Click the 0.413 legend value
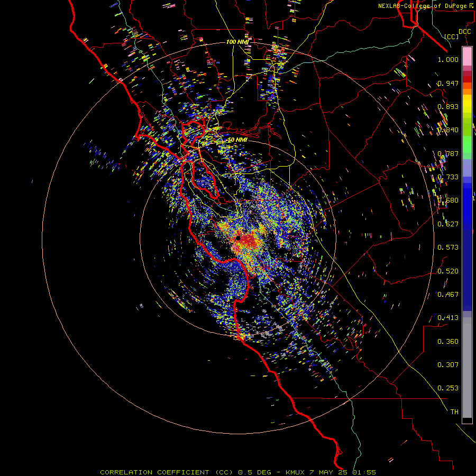 pos(448,318)
